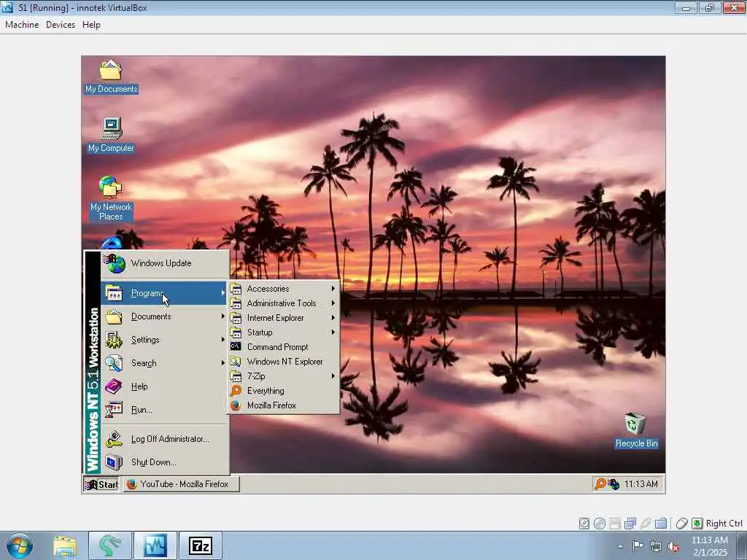Click the Administrative Tools submenu arrow
Image resolution: width=747 pixels, height=560 pixels.
[333, 303]
